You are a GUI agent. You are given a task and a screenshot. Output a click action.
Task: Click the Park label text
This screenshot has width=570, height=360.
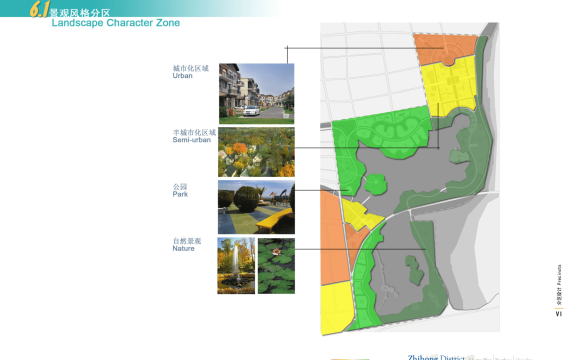[x=180, y=194]
